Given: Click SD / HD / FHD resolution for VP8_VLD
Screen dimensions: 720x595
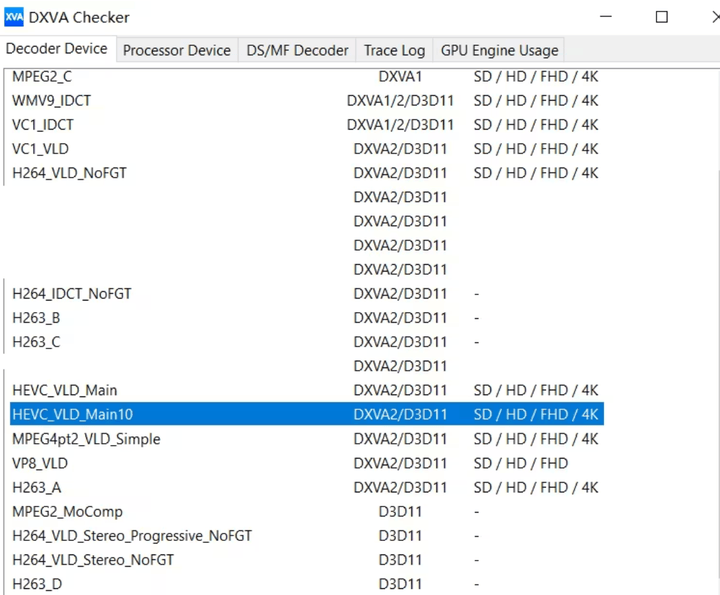Looking at the screenshot, I should point(521,463).
